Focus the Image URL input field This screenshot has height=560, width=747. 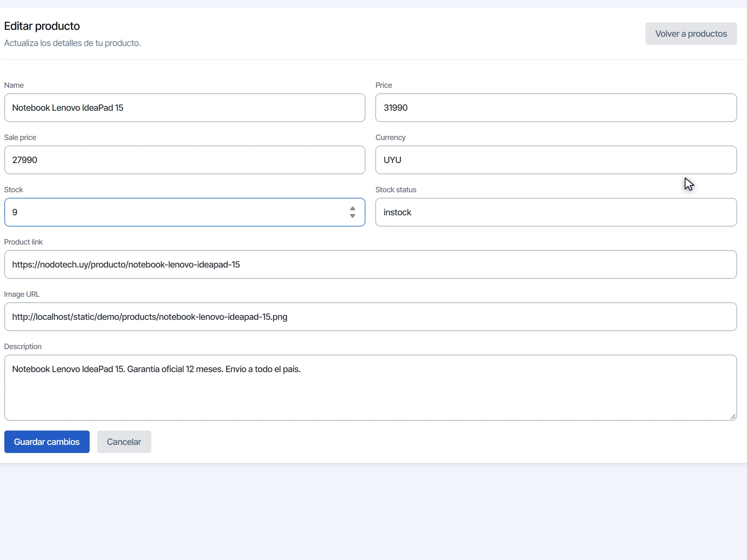click(x=370, y=317)
